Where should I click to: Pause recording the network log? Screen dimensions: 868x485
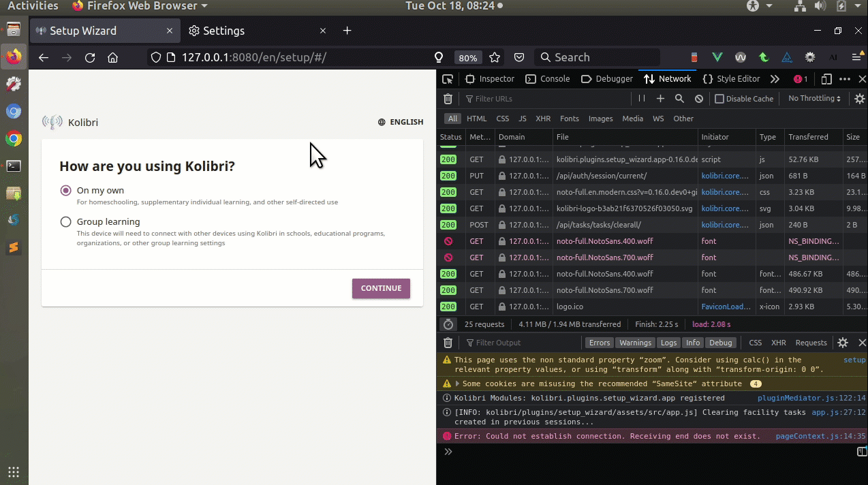click(641, 99)
